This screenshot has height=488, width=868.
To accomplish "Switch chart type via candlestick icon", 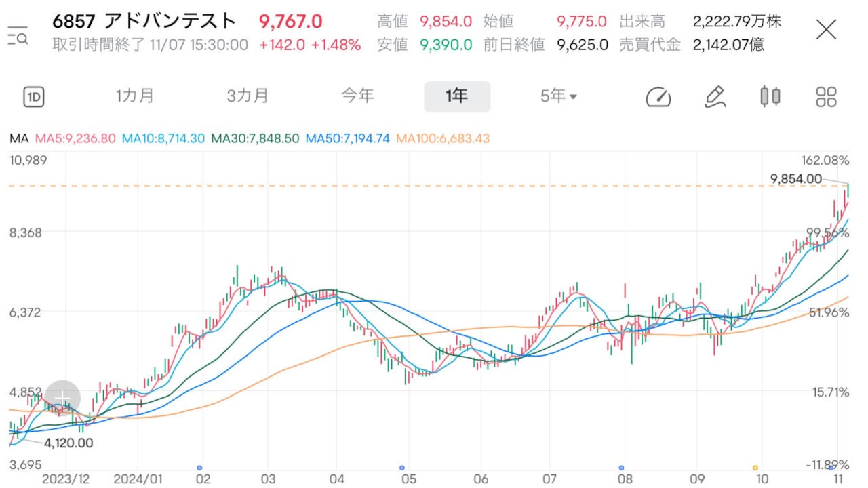I will [x=770, y=97].
